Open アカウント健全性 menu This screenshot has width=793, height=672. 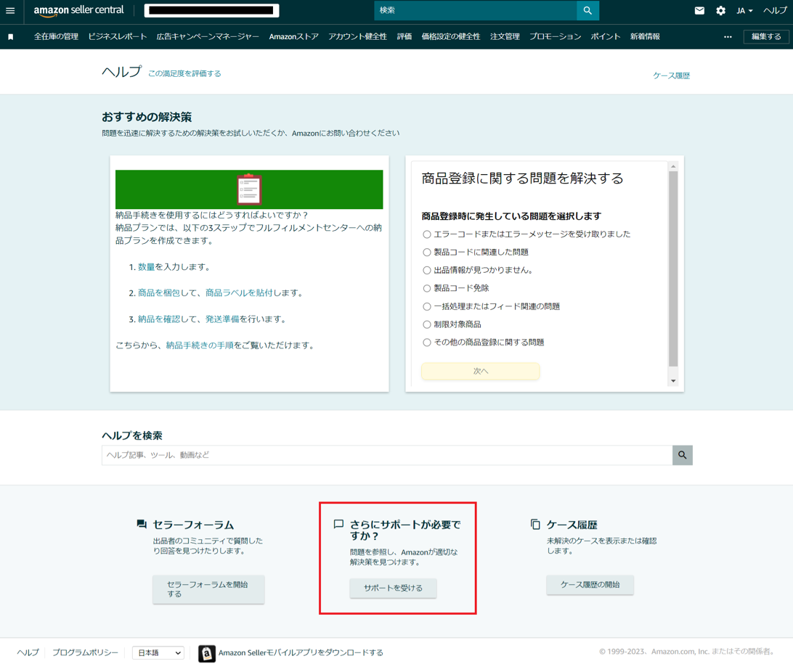357,36
